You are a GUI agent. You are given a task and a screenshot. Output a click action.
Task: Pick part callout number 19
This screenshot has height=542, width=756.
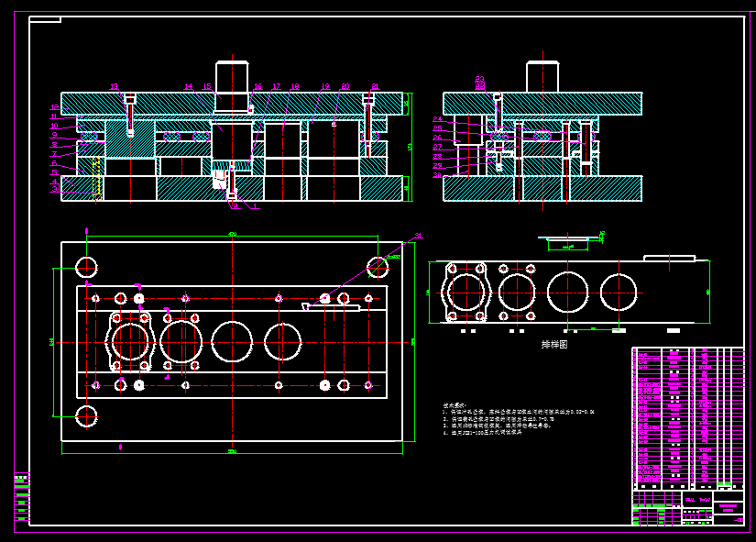pos(325,87)
